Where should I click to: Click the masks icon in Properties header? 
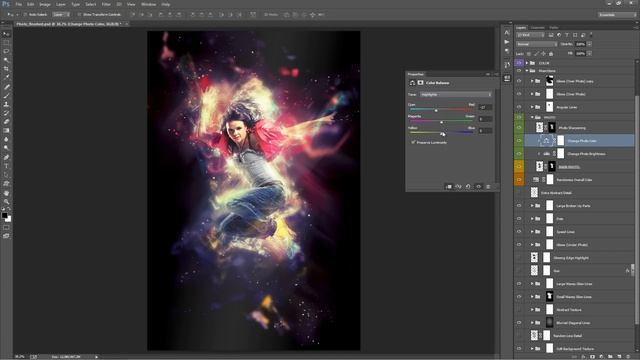click(x=420, y=83)
